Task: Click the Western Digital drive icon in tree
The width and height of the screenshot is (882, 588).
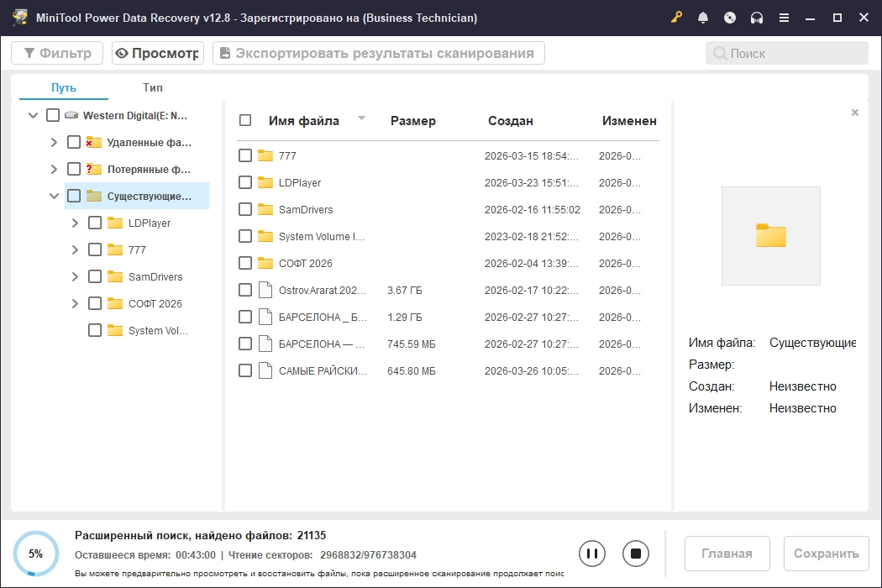Action: click(x=71, y=115)
